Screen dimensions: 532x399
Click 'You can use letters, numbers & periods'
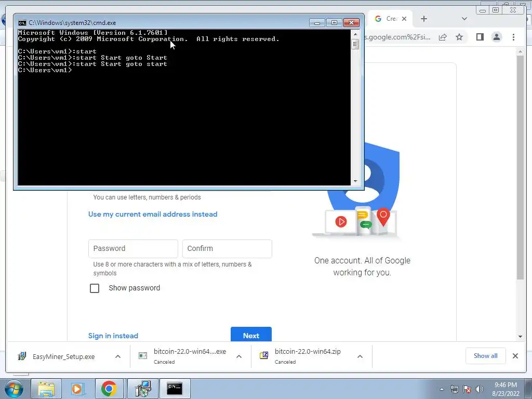pyautogui.click(x=147, y=197)
